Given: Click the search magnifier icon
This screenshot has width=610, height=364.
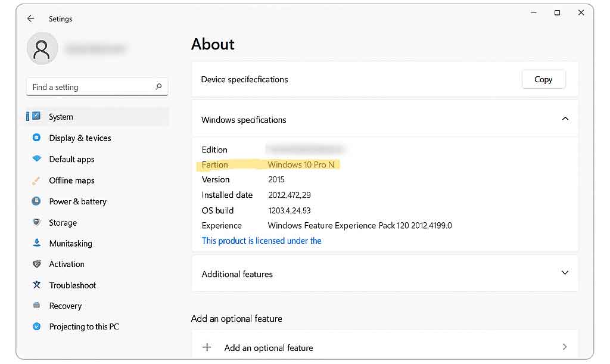Looking at the screenshot, I should pos(158,87).
